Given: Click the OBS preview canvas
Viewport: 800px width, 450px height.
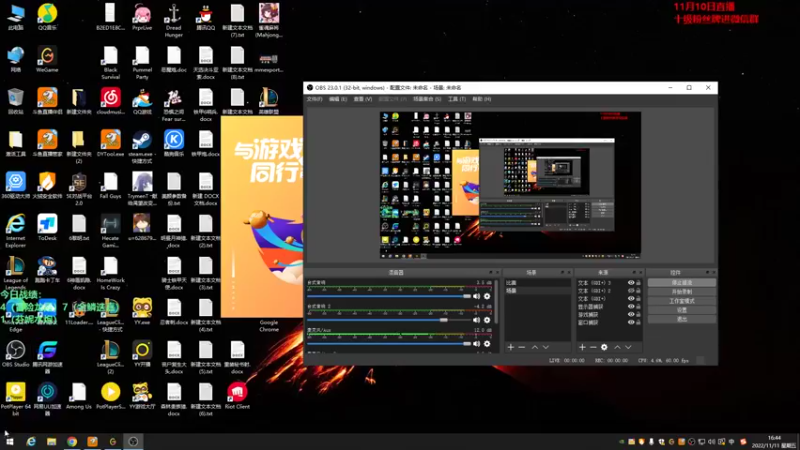Looking at the screenshot, I should click(510, 185).
